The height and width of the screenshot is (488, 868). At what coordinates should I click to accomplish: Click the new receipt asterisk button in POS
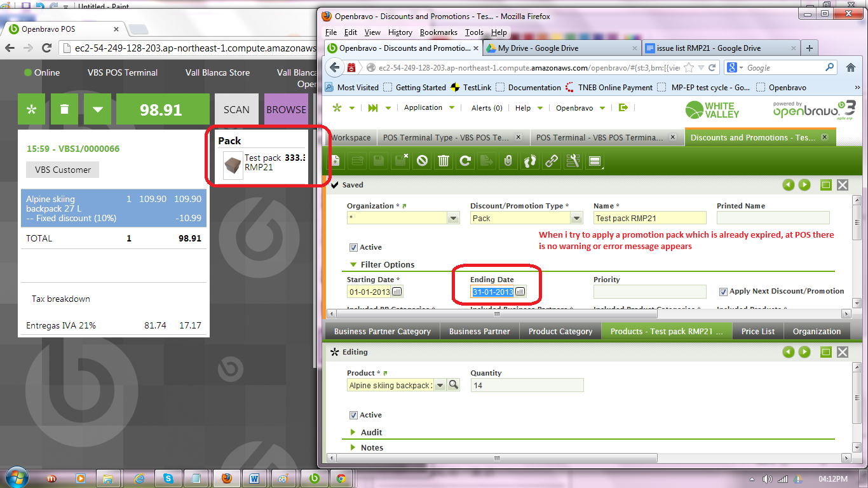(31, 109)
